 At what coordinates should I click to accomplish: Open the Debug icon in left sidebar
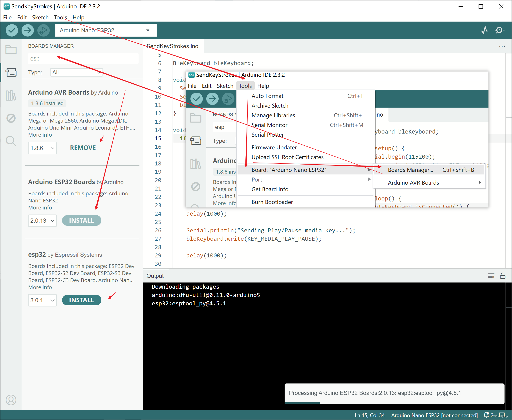(x=11, y=118)
